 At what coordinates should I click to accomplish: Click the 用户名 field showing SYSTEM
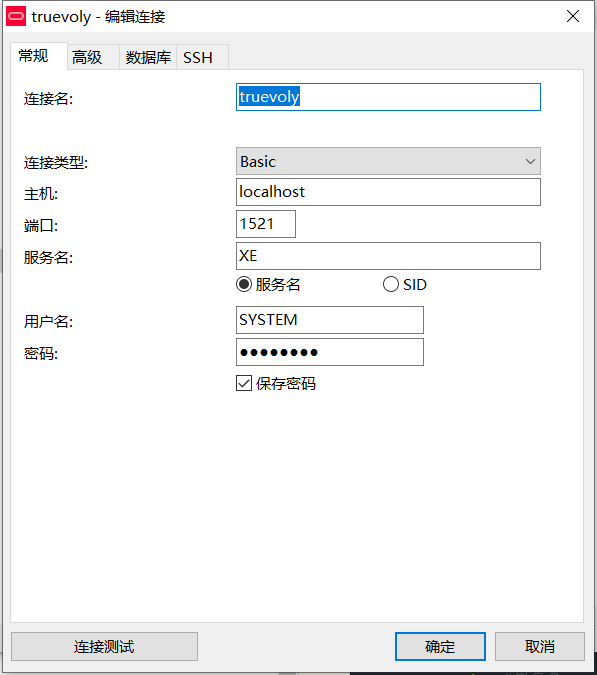(330, 320)
